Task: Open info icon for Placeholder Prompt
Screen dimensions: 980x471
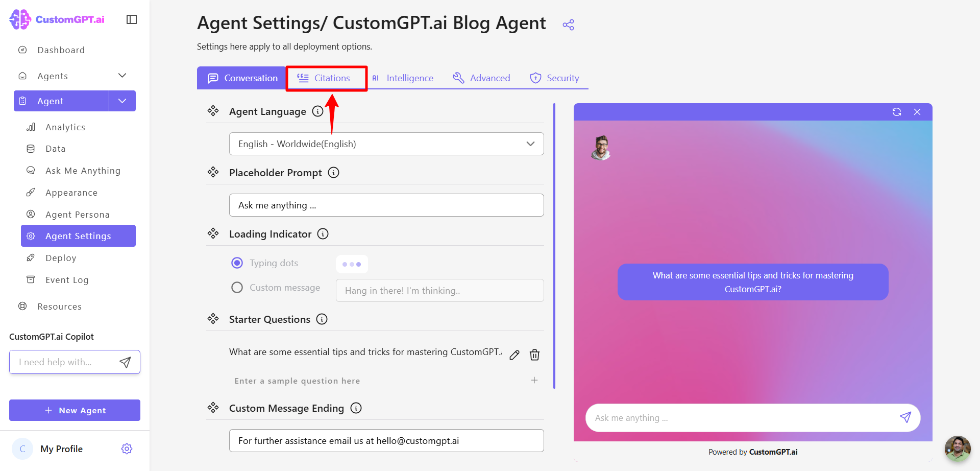Action: tap(333, 173)
